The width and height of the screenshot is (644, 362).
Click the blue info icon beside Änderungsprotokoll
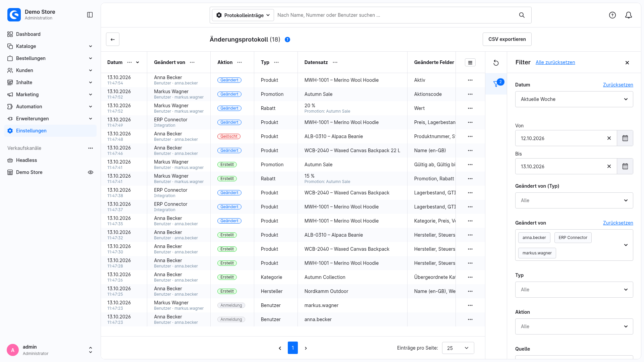287,40
